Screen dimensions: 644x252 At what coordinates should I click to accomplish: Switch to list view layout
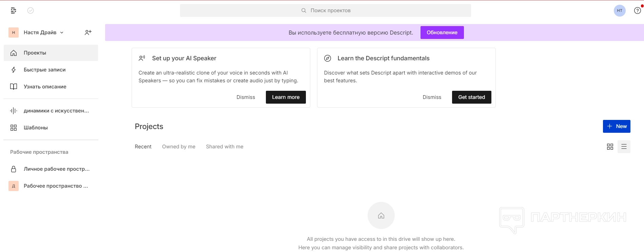[624, 147]
